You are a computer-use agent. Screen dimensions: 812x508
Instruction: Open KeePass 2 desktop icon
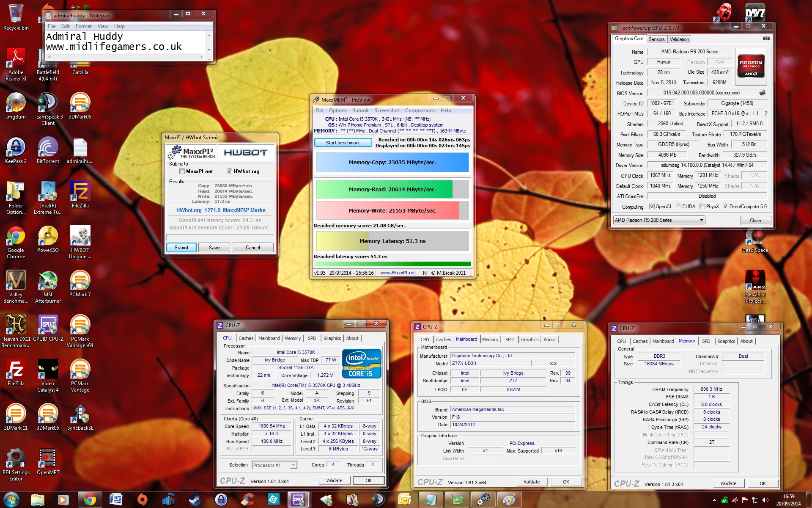(x=16, y=150)
